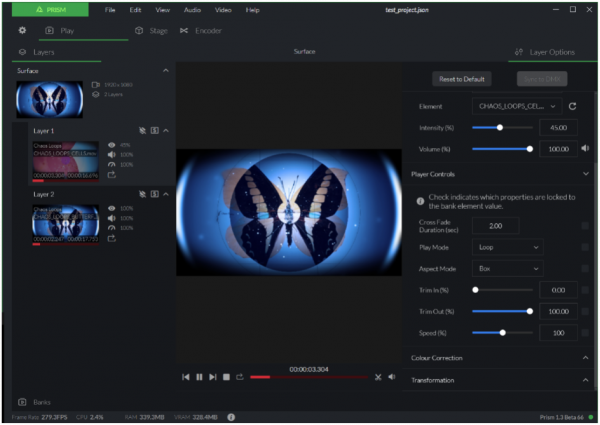
Task: Stop playback in transport bar
Action: 226,377
